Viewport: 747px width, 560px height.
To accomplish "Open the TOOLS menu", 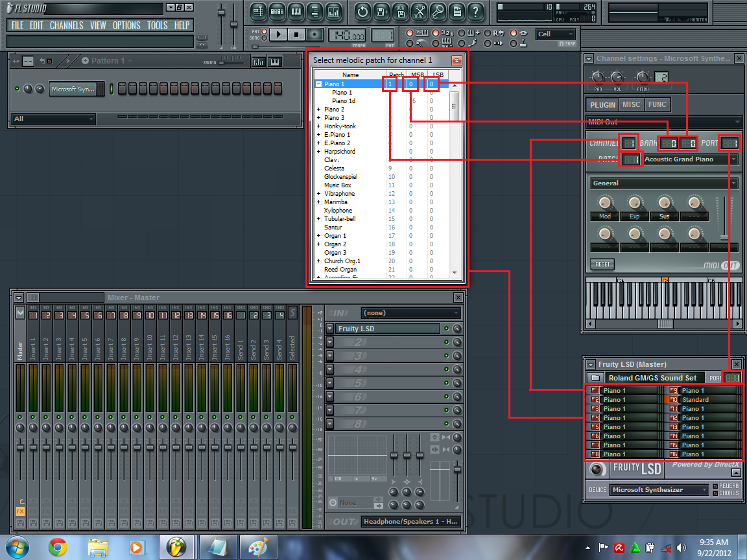I will pyautogui.click(x=157, y=25).
